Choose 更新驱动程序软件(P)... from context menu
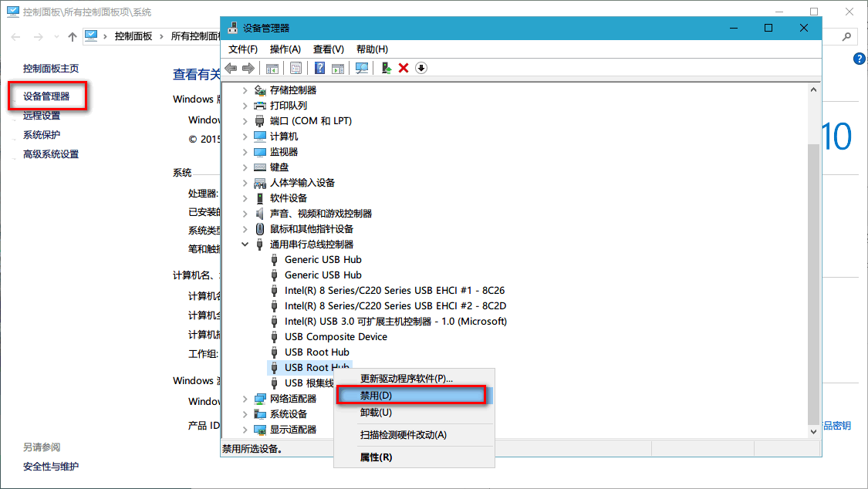 [x=414, y=379]
